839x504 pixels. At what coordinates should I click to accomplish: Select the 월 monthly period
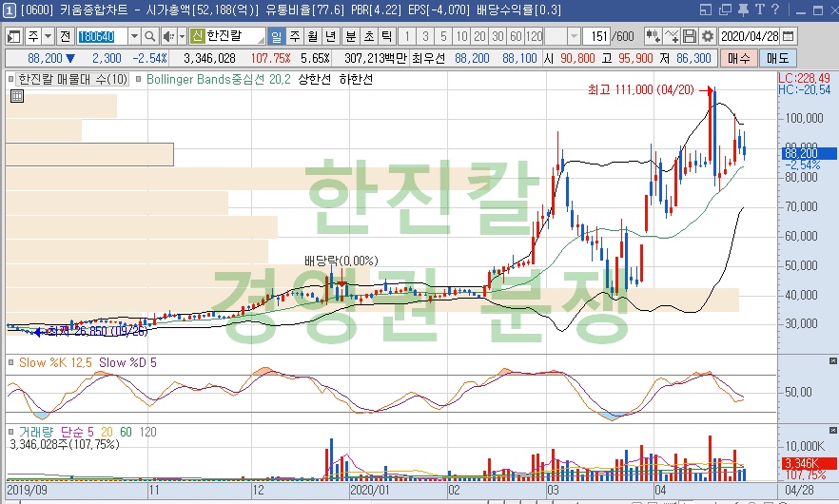tap(313, 36)
